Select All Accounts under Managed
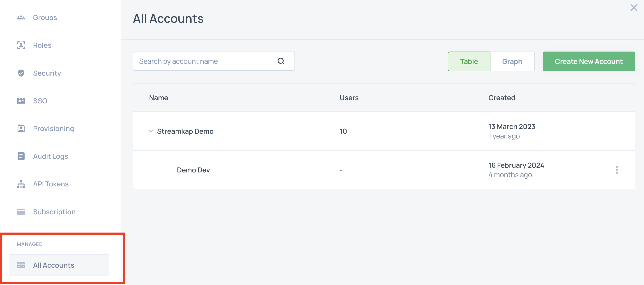The image size is (644, 285). pyautogui.click(x=59, y=265)
